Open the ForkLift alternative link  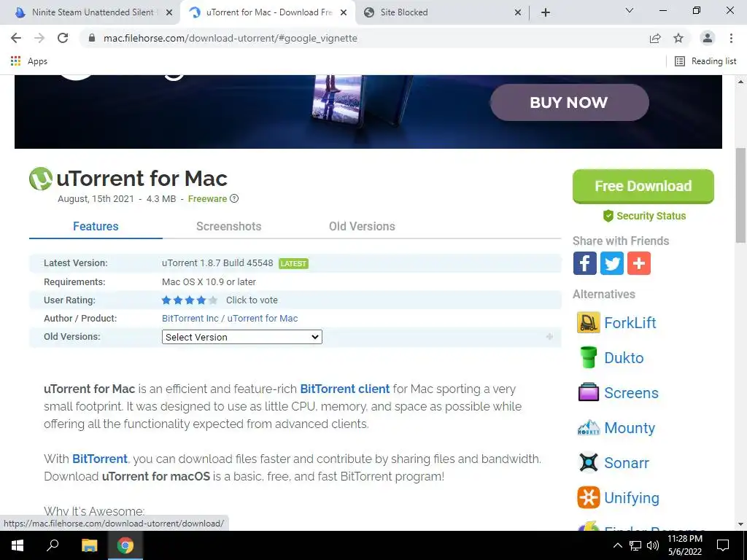630,322
